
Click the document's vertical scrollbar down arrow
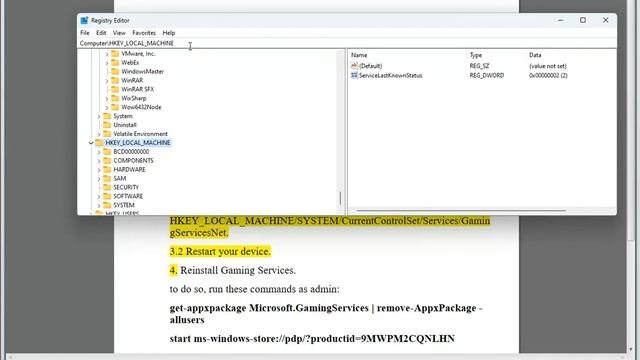click(631, 350)
